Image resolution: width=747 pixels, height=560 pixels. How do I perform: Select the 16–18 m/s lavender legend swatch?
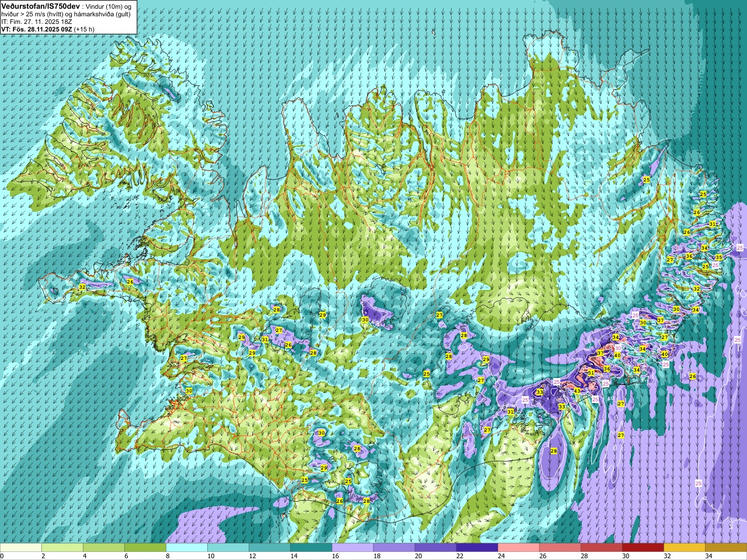tap(352, 548)
